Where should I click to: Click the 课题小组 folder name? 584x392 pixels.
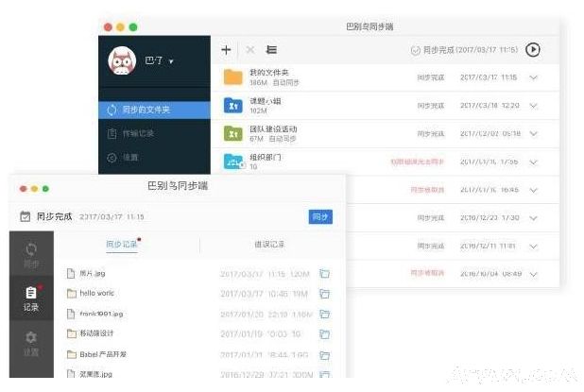(x=266, y=101)
